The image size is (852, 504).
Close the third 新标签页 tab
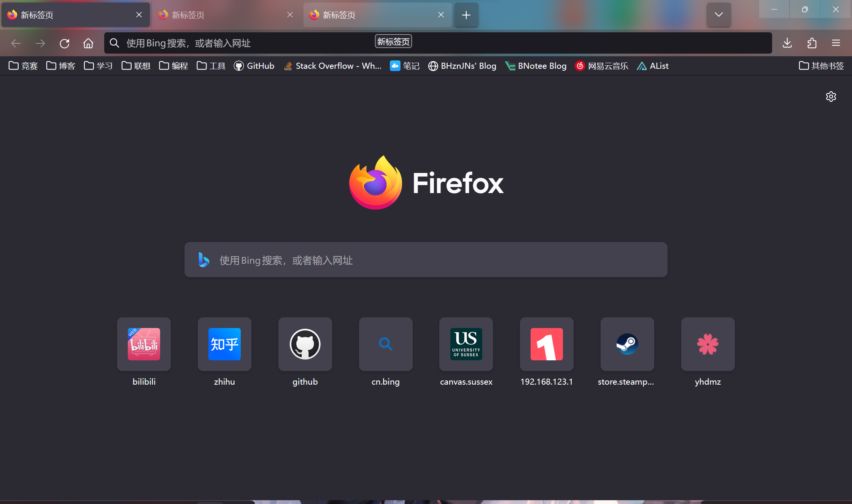coord(441,15)
